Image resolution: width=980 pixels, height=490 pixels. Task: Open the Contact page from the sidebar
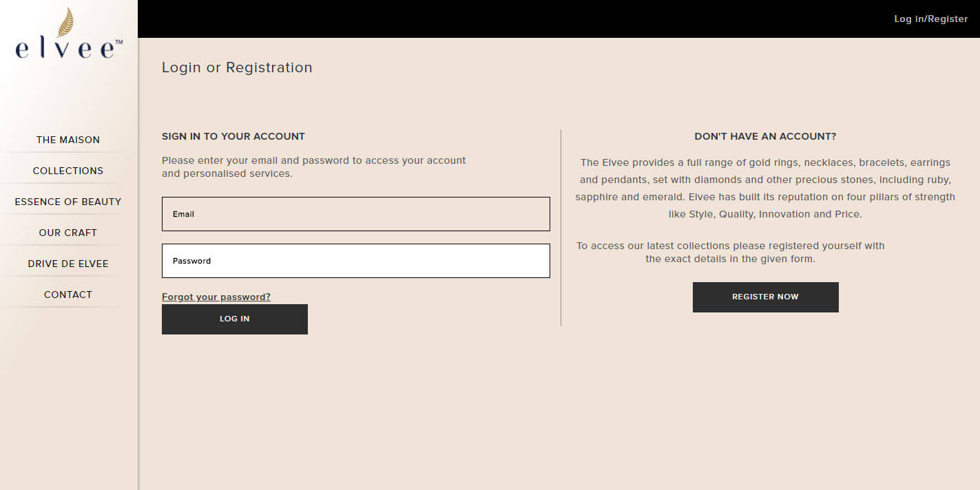pyautogui.click(x=68, y=295)
